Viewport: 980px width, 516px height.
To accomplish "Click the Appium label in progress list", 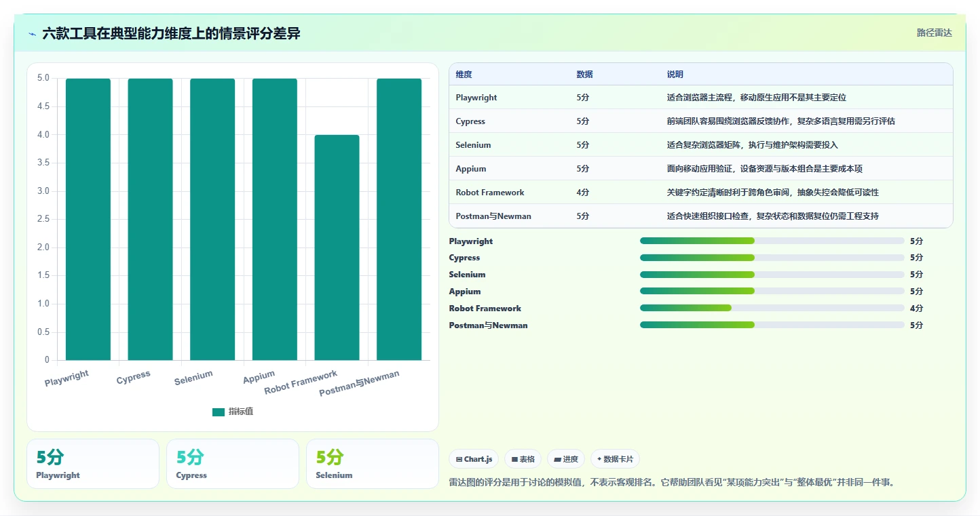I will 465,292.
